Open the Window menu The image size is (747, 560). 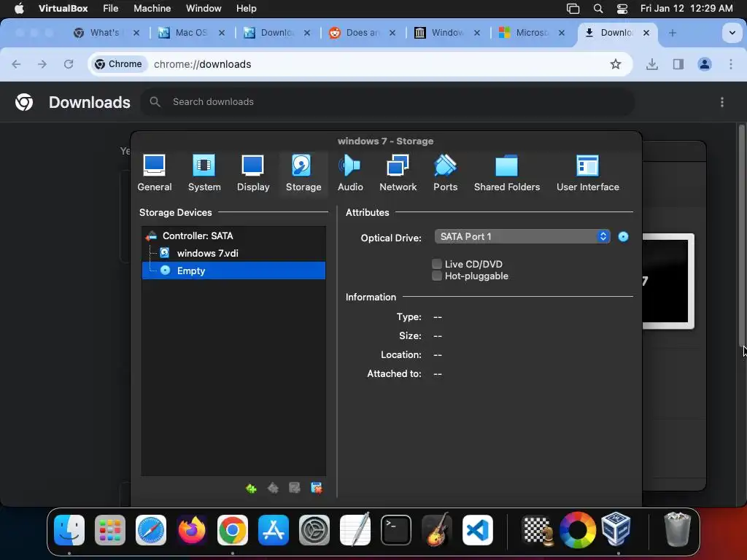pyautogui.click(x=204, y=8)
